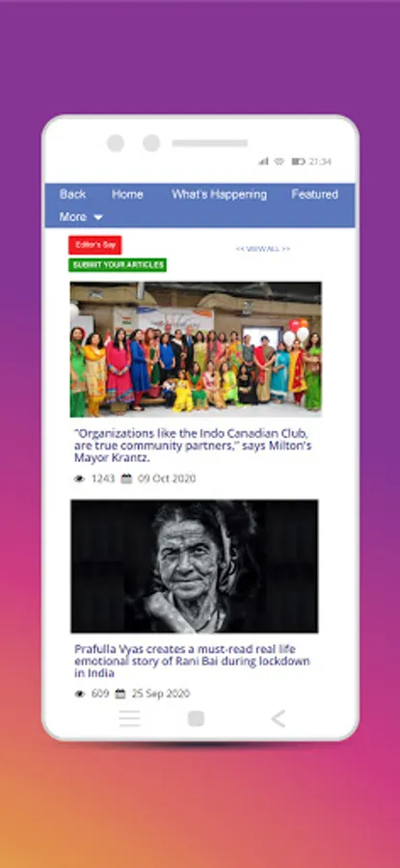This screenshot has width=400, height=868.
Task: Click the views eye icon beside 1243
Action: (80, 478)
